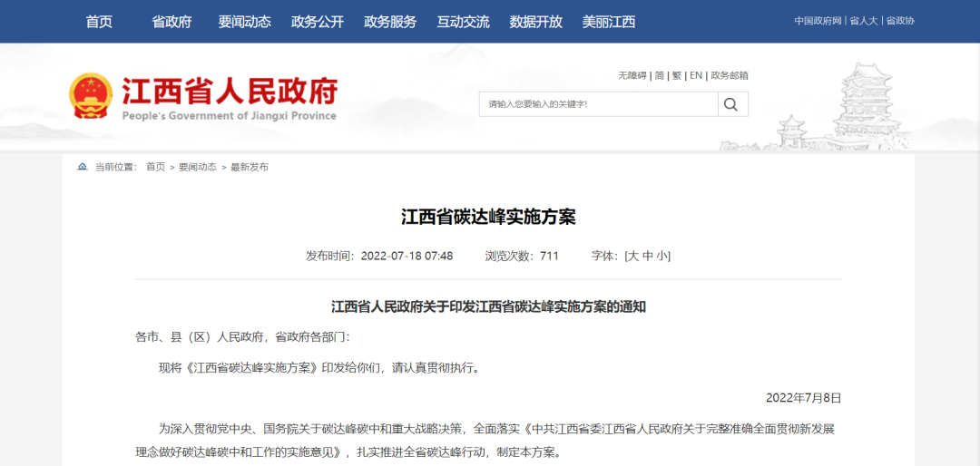980x466 pixels.
Task: Open the 数据开放 navigation menu
Action: [x=535, y=22]
